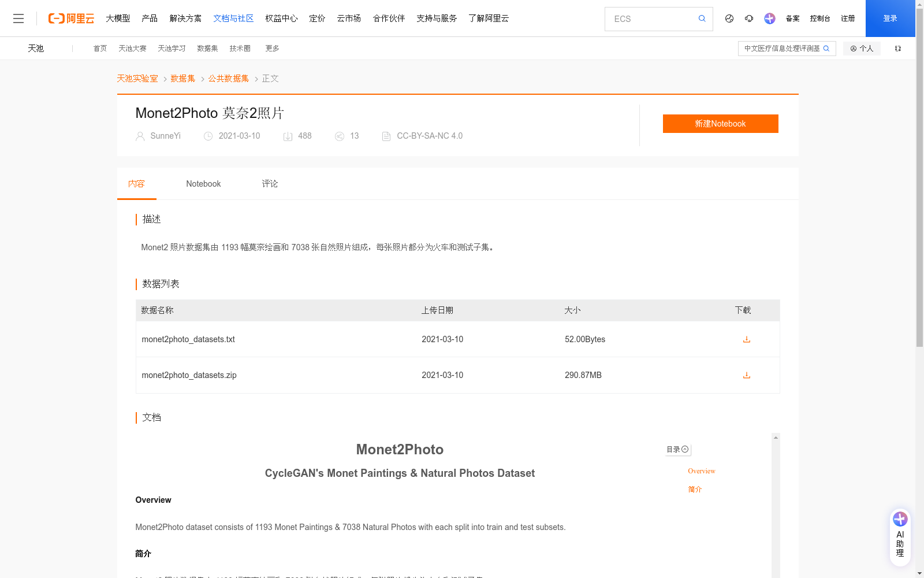Viewport: 924px width, 578px height.
Task: Open Tianchi 首页 nav link
Action: click(x=100, y=49)
